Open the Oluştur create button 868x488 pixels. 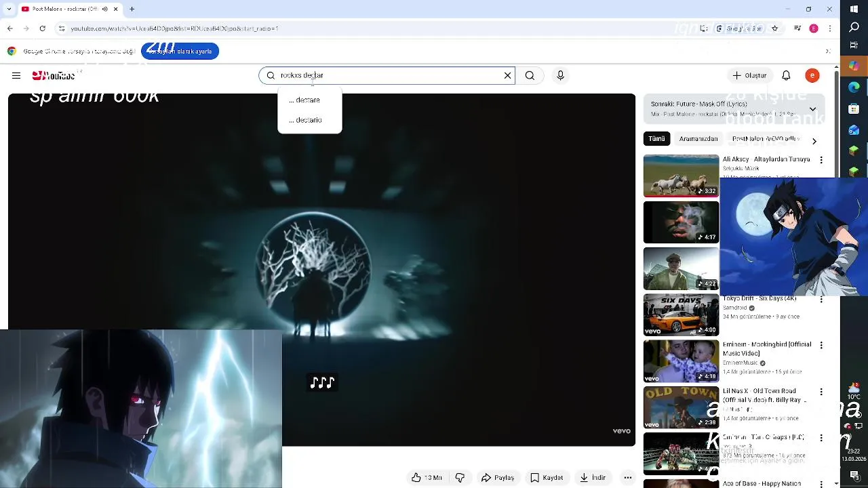tap(750, 76)
